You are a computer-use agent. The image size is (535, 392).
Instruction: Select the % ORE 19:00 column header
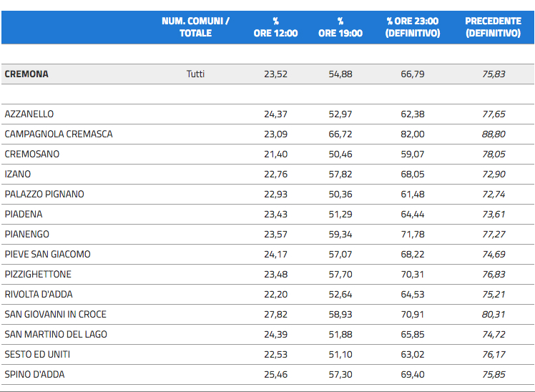click(x=340, y=27)
